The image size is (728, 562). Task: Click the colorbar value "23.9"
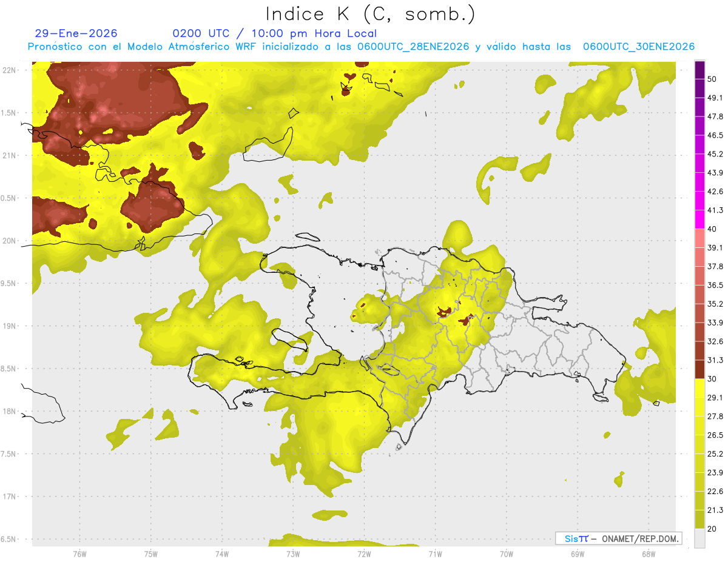(715, 473)
